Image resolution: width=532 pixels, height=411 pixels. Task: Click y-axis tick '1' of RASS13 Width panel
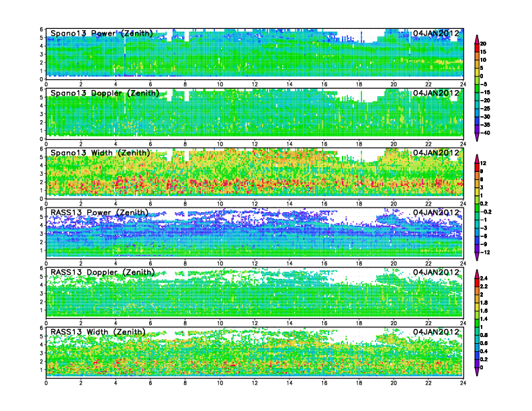point(42,369)
